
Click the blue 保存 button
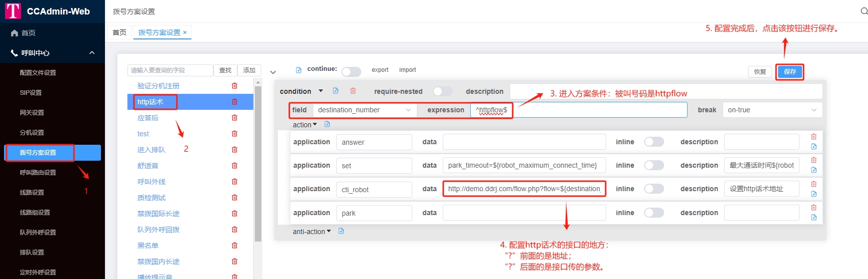pyautogui.click(x=790, y=72)
